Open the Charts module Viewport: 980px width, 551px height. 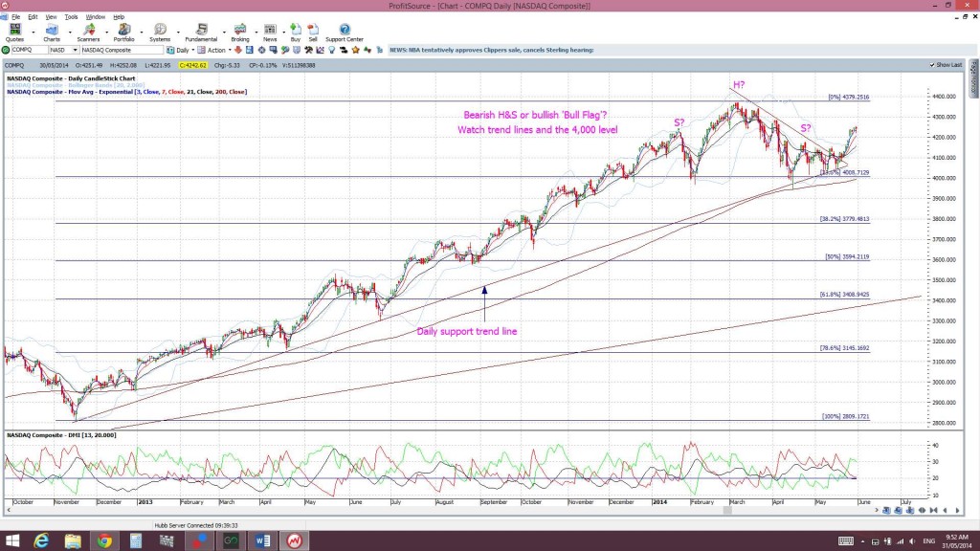tap(52, 33)
